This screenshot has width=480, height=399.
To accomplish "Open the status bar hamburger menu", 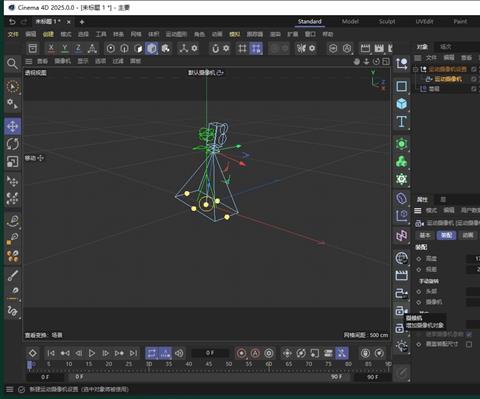I will click(10, 389).
